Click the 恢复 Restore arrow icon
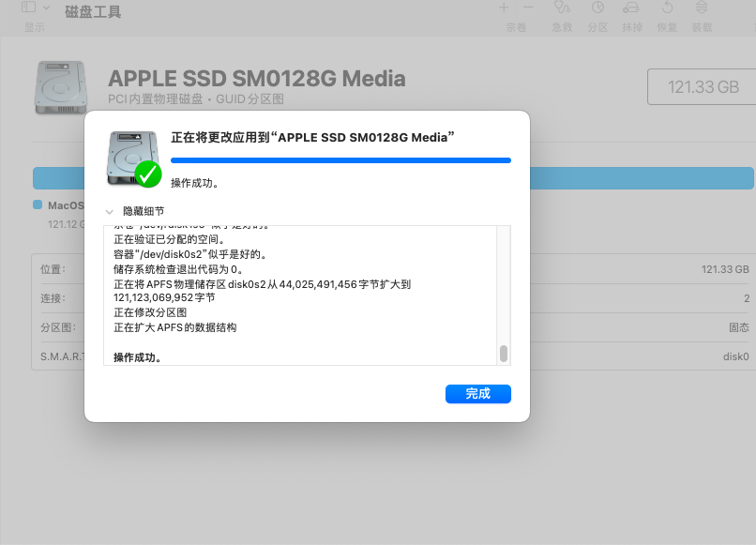The height and width of the screenshot is (545, 756). [x=667, y=8]
